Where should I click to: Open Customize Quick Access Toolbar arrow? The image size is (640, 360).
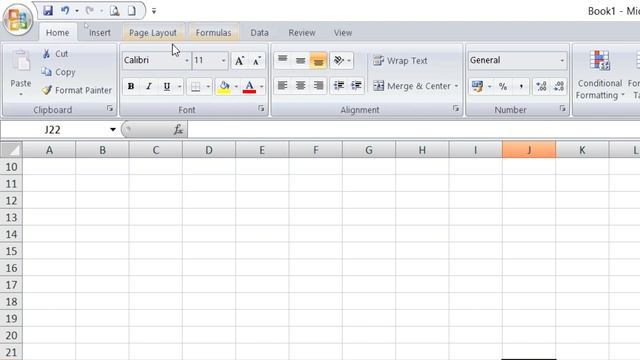[154, 11]
